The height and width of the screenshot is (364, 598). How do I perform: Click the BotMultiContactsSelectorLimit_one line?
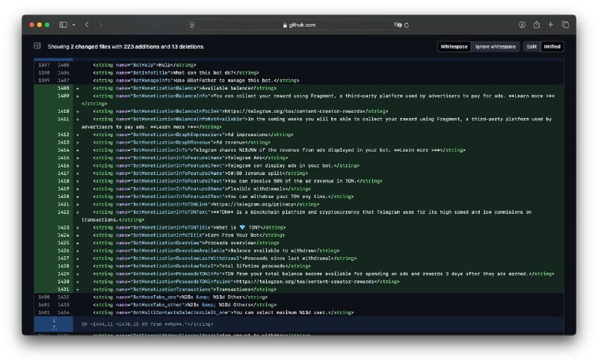click(x=223, y=312)
